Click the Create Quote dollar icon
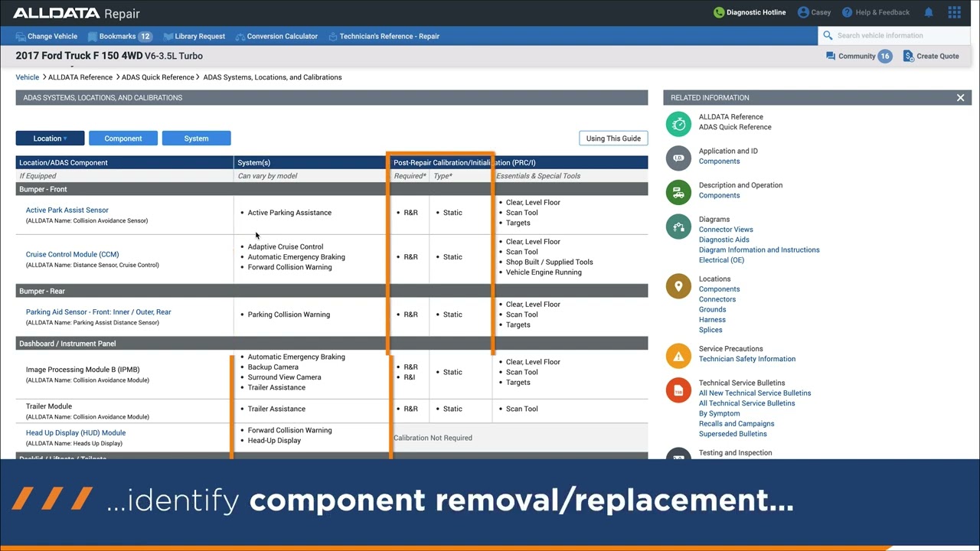The height and width of the screenshot is (551, 980). click(908, 56)
